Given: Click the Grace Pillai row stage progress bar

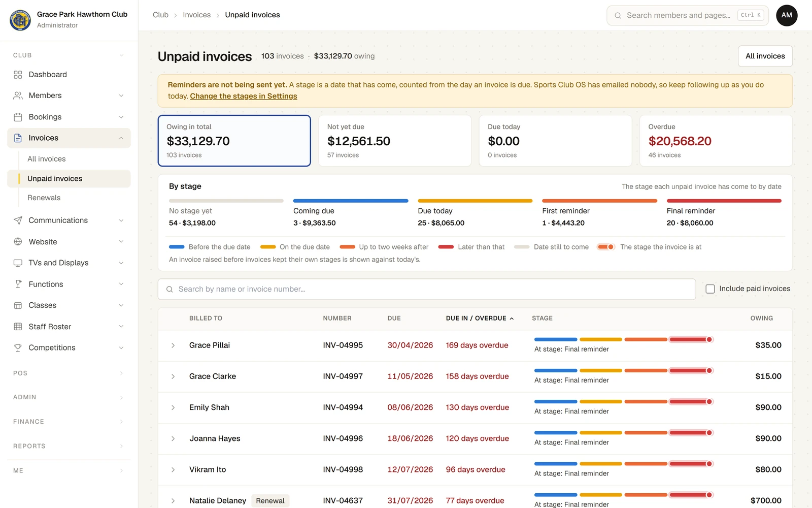Looking at the screenshot, I should pyautogui.click(x=624, y=339).
